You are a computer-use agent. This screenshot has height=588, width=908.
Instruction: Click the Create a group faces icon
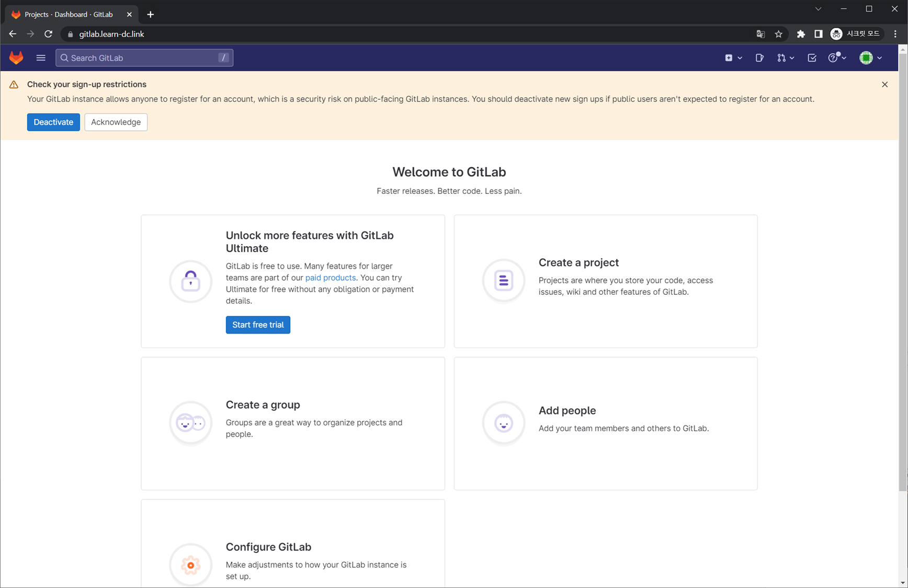click(x=190, y=423)
